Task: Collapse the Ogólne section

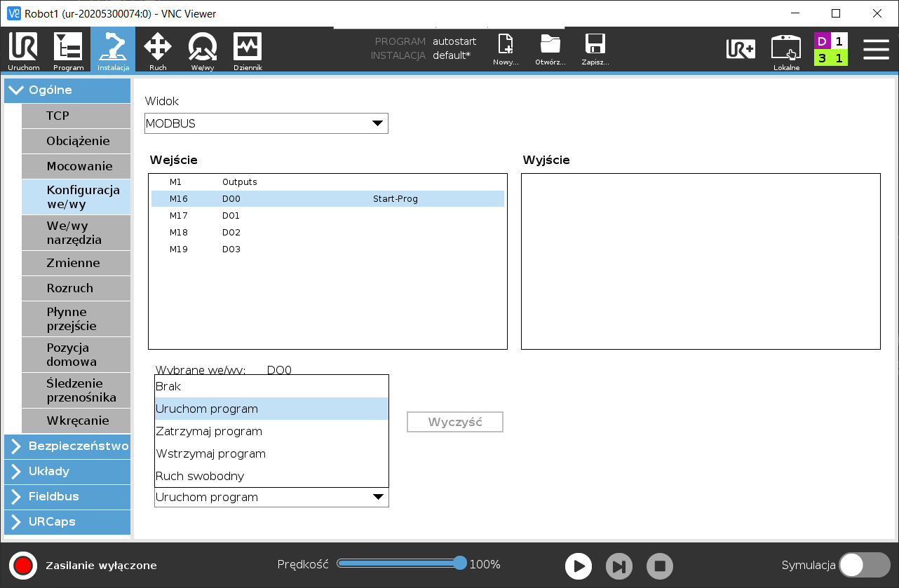Action: tap(67, 90)
